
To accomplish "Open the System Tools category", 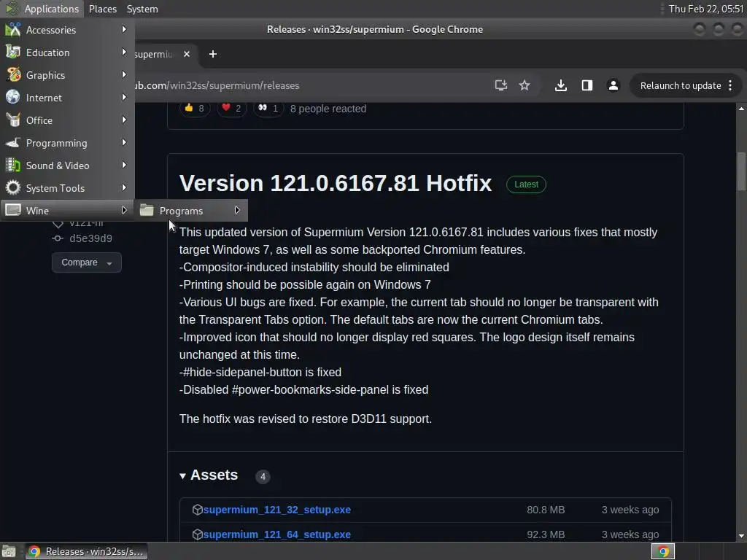I will pos(67,188).
